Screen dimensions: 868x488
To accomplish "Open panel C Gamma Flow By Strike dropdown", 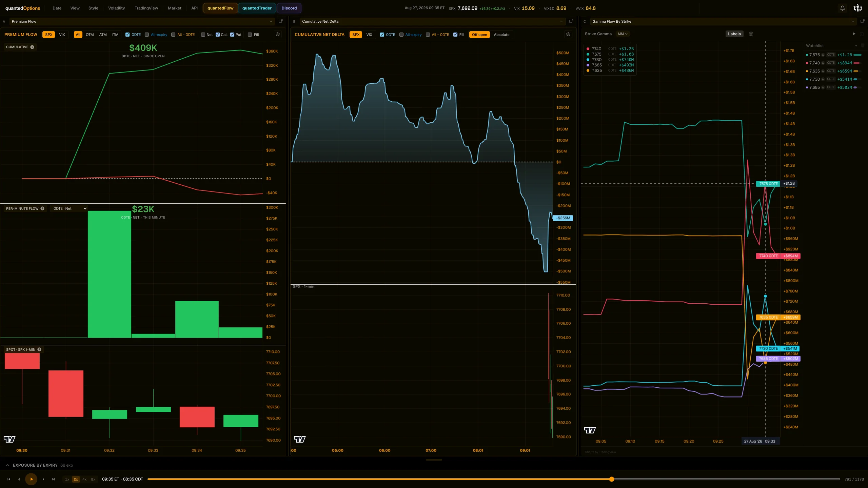I will click(723, 21).
